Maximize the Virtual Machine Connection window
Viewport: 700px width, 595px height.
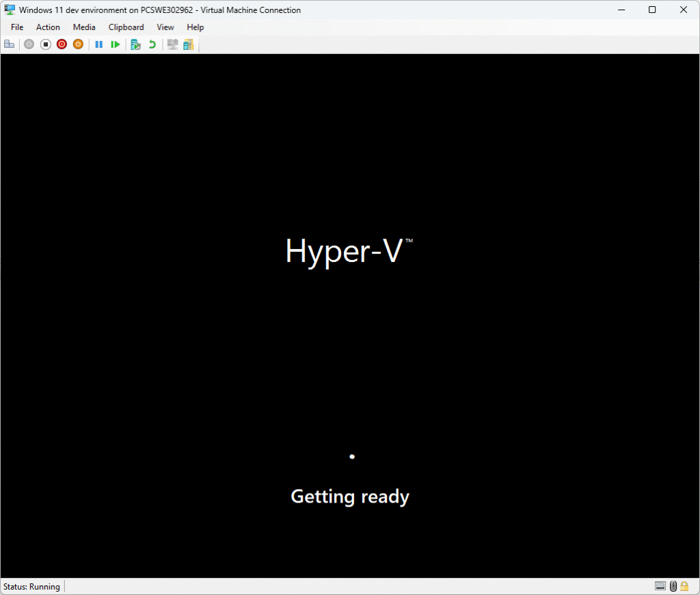652,10
